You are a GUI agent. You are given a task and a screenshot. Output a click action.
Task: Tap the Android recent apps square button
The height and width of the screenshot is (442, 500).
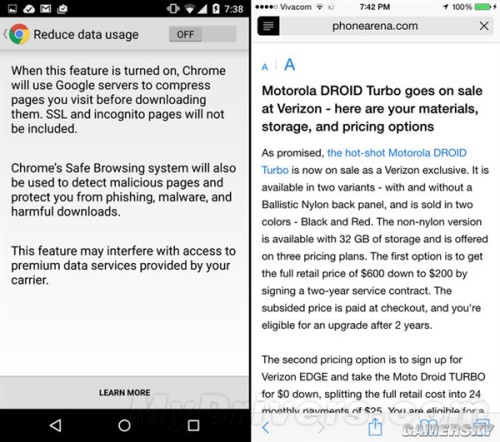(193, 425)
